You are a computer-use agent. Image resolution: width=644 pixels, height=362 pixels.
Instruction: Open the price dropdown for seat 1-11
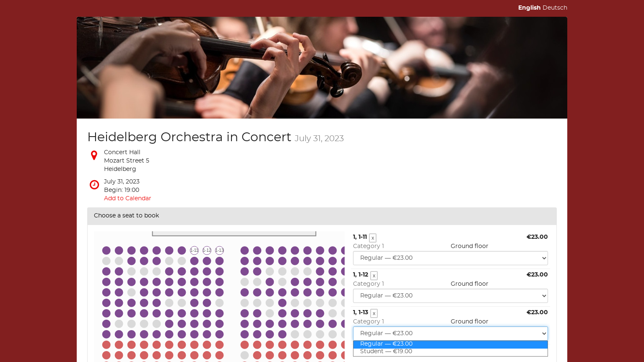point(450,258)
